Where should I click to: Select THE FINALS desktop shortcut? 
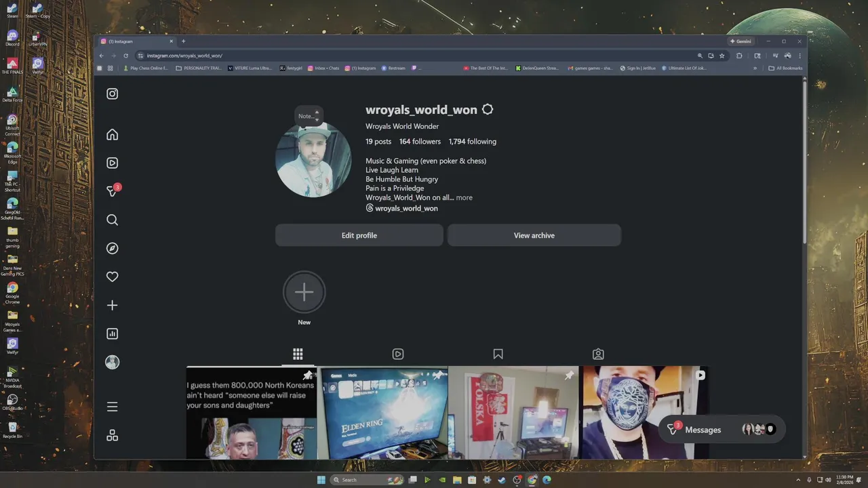(x=12, y=66)
